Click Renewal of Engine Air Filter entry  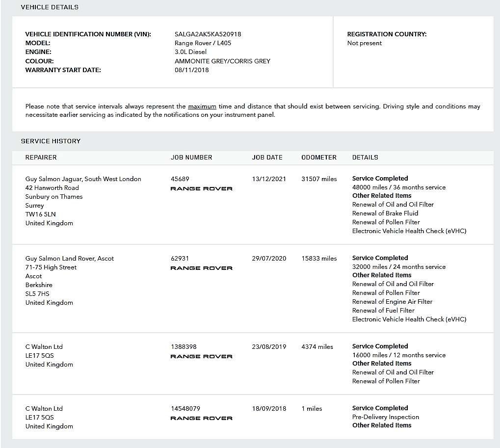[392, 302]
